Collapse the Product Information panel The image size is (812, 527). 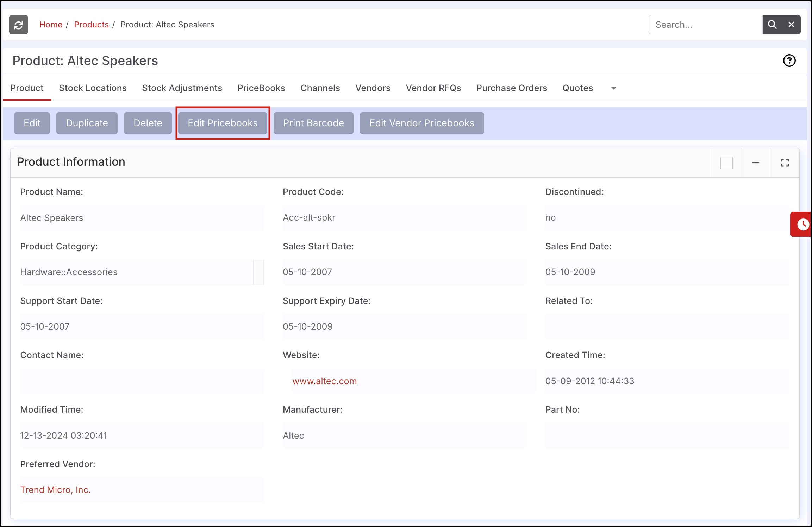pyautogui.click(x=756, y=163)
